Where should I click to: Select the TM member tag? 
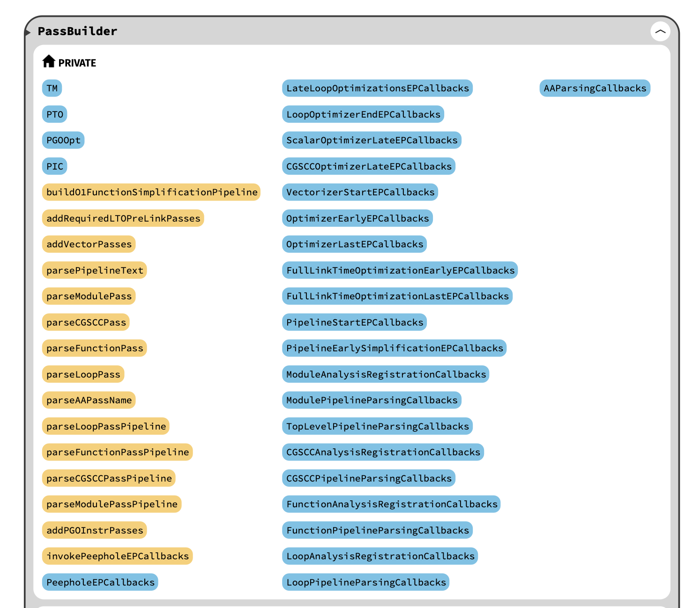pos(52,88)
